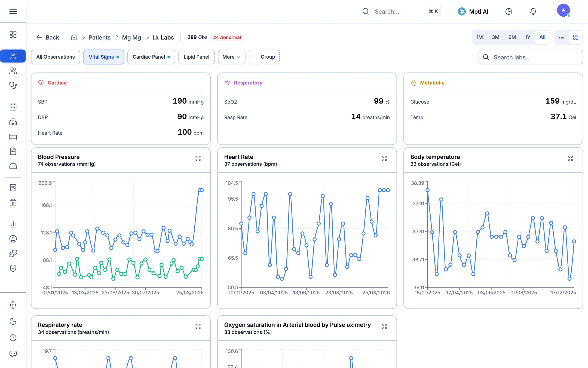This screenshot has width=588, height=368.
Task: Set time range to 3M
Action: point(496,37)
